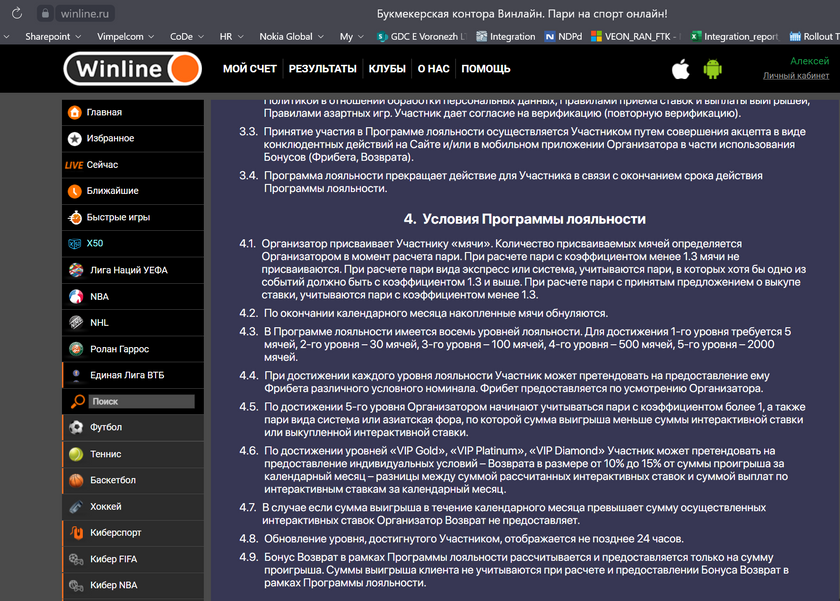This screenshot has width=840, height=601.
Task: Open the X50 section
Action: point(133,244)
